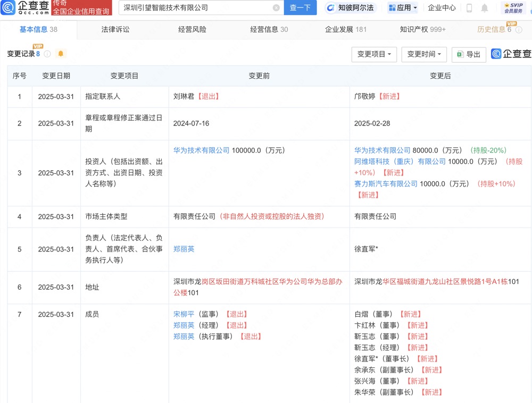The width and height of the screenshot is (532, 403).
Task: Open 知彼阿尔法 AI assistant
Action: click(x=350, y=8)
